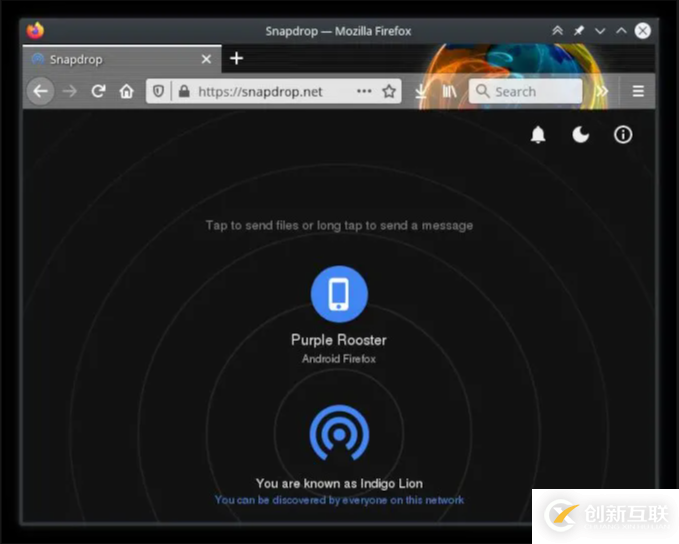The width and height of the screenshot is (679, 544).
Task: Open Snapdrop about info icon
Action: 623,135
